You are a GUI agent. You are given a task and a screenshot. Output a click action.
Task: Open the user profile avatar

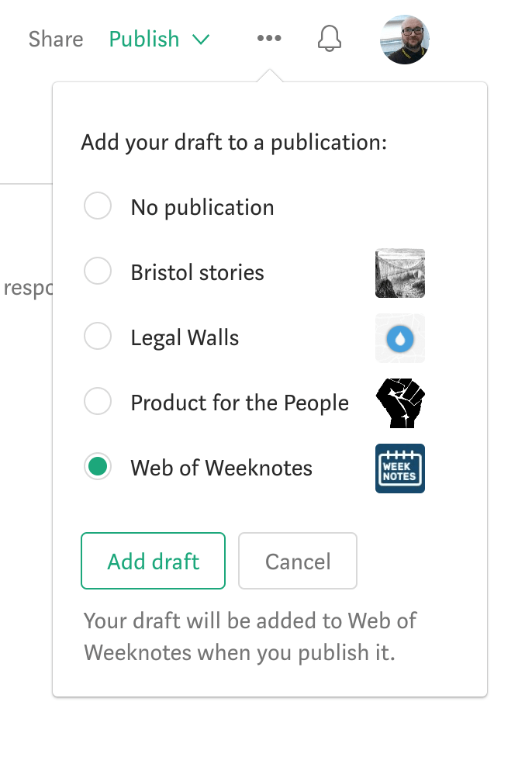pos(404,40)
